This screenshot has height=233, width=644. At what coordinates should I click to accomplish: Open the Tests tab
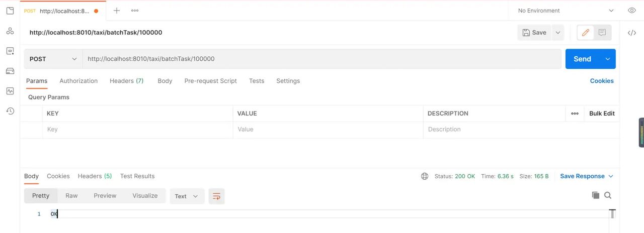[x=257, y=81]
